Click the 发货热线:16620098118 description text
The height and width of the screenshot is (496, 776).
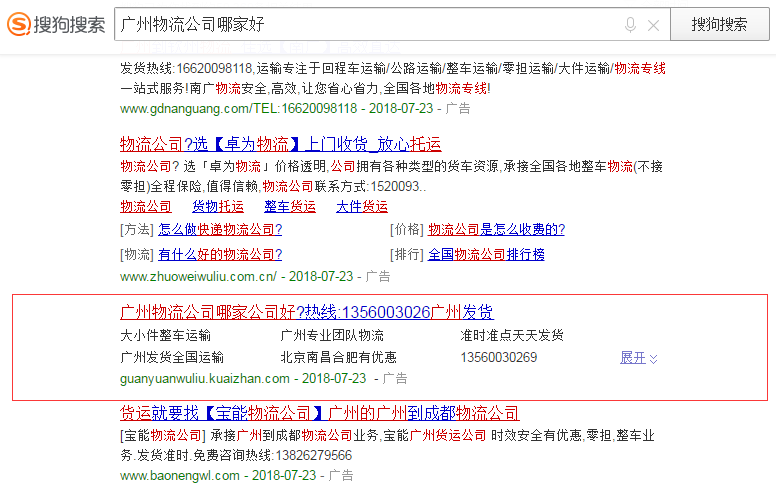(x=393, y=68)
